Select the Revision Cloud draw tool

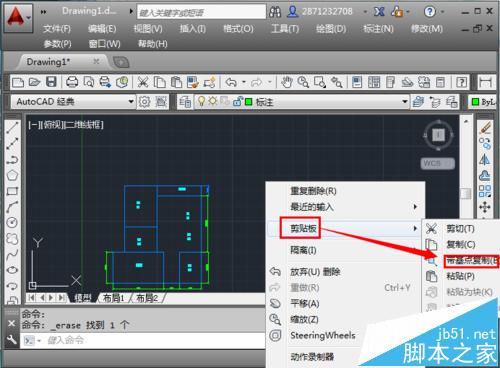[x=12, y=239]
